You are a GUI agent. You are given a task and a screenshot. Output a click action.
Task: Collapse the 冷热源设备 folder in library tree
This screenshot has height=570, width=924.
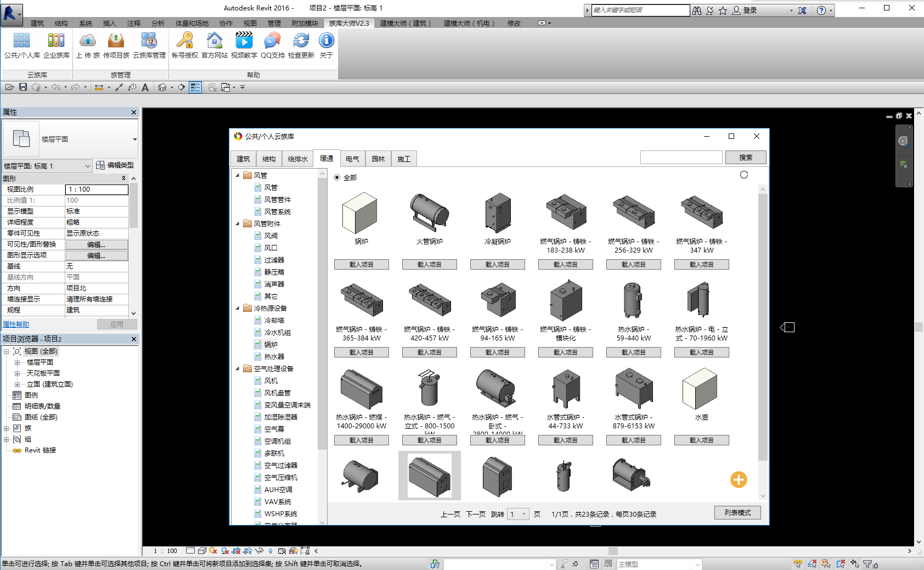238,308
